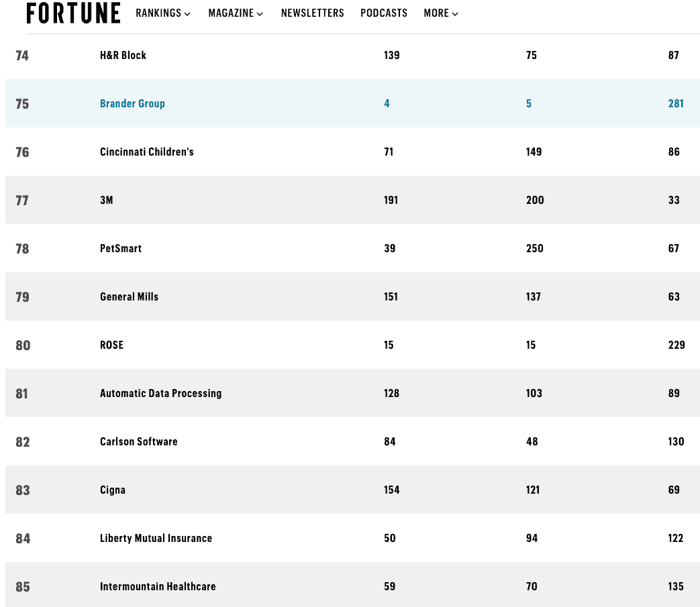Open the Brander Group company link
The width and height of the screenshot is (700, 607).
[132, 103]
